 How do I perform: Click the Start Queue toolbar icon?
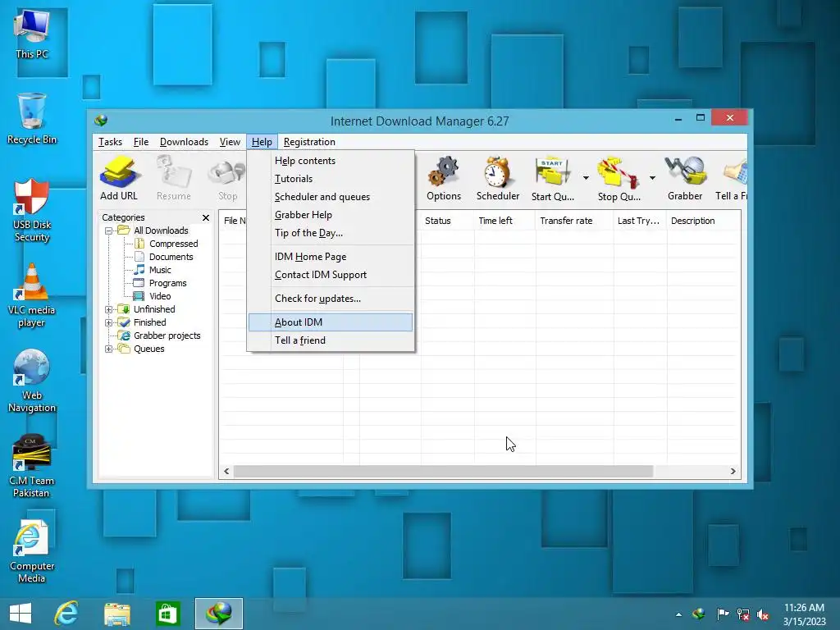552,178
